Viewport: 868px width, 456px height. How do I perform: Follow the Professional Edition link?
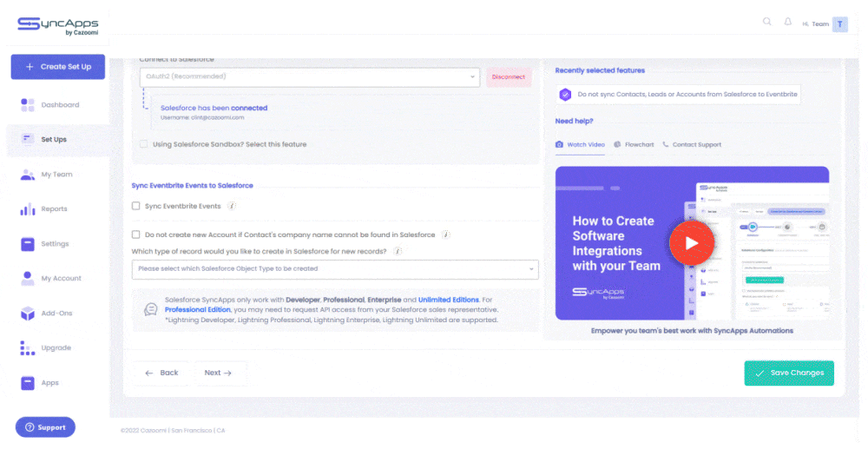click(198, 310)
